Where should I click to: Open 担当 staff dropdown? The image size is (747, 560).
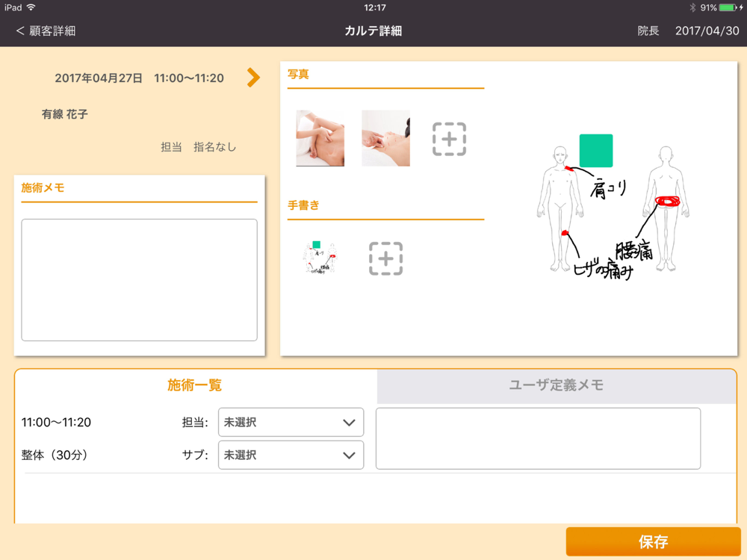291,422
